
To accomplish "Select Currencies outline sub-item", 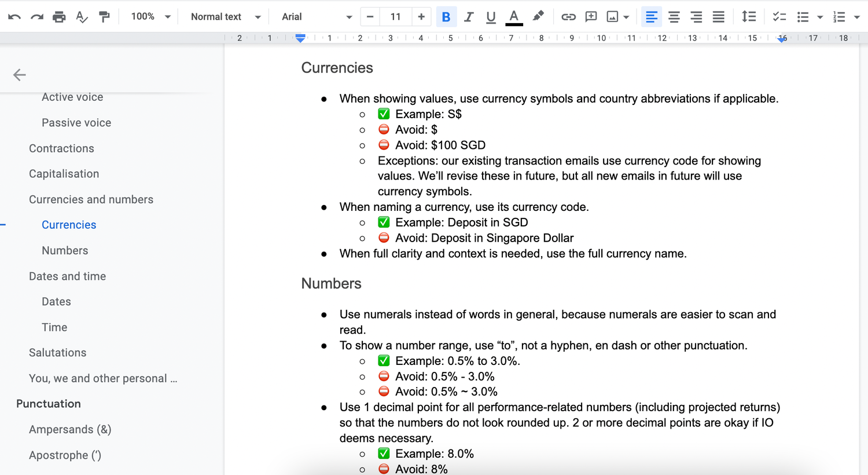I will [x=69, y=225].
